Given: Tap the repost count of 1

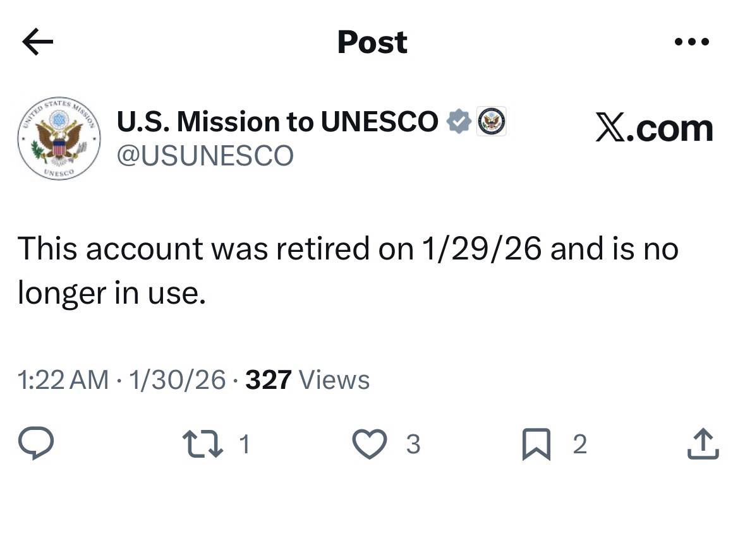Looking at the screenshot, I should (x=245, y=444).
